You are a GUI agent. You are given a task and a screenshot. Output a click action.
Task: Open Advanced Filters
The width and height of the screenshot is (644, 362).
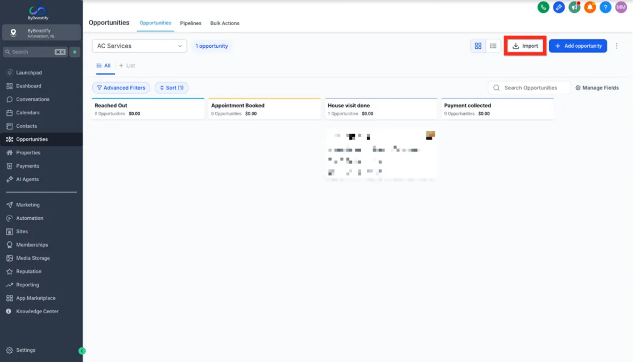[x=121, y=88]
